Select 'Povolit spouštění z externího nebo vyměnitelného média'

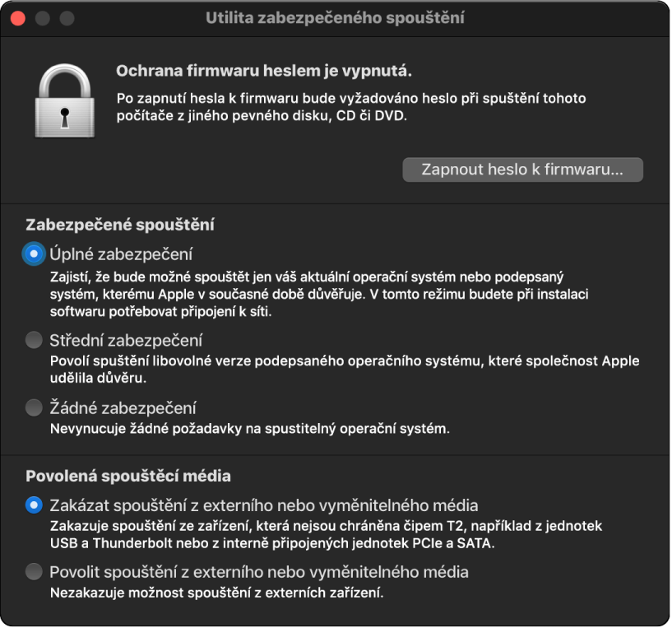pyautogui.click(x=33, y=572)
